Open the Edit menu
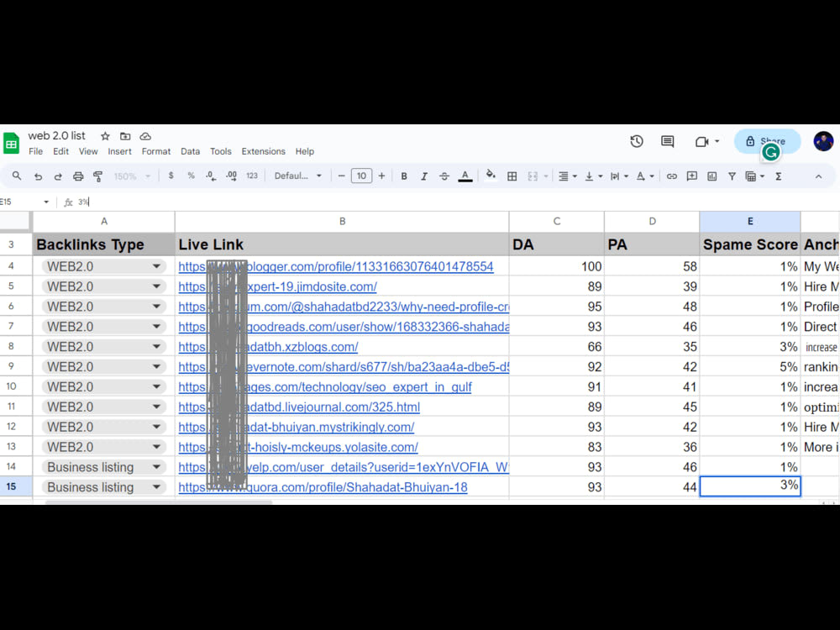The width and height of the screenshot is (840, 630). [60, 151]
